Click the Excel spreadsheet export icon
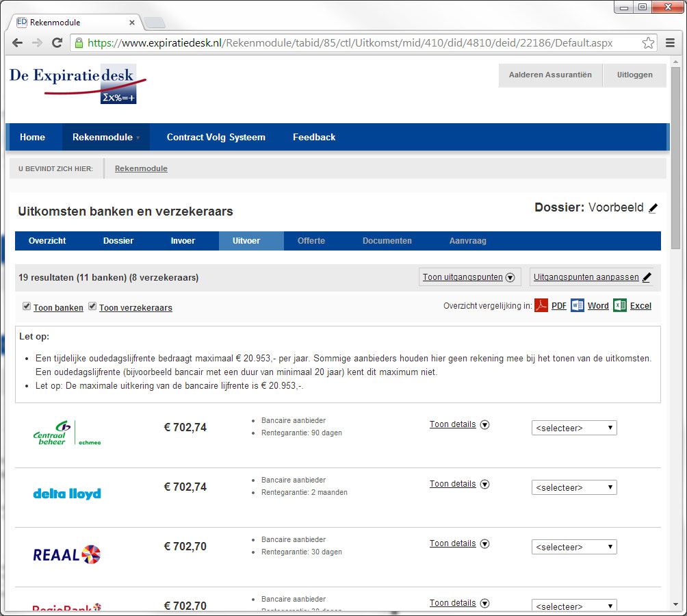This screenshot has width=687, height=616. (620, 305)
